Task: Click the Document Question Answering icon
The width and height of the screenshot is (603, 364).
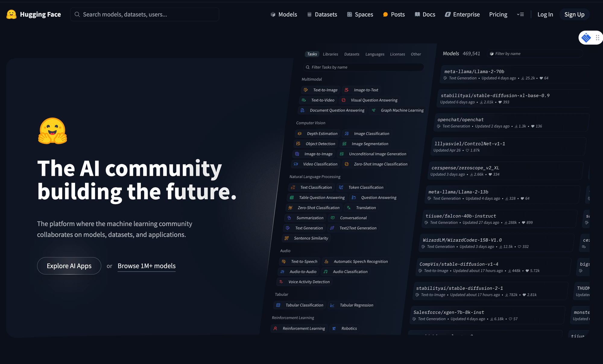Action: click(302, 110)
